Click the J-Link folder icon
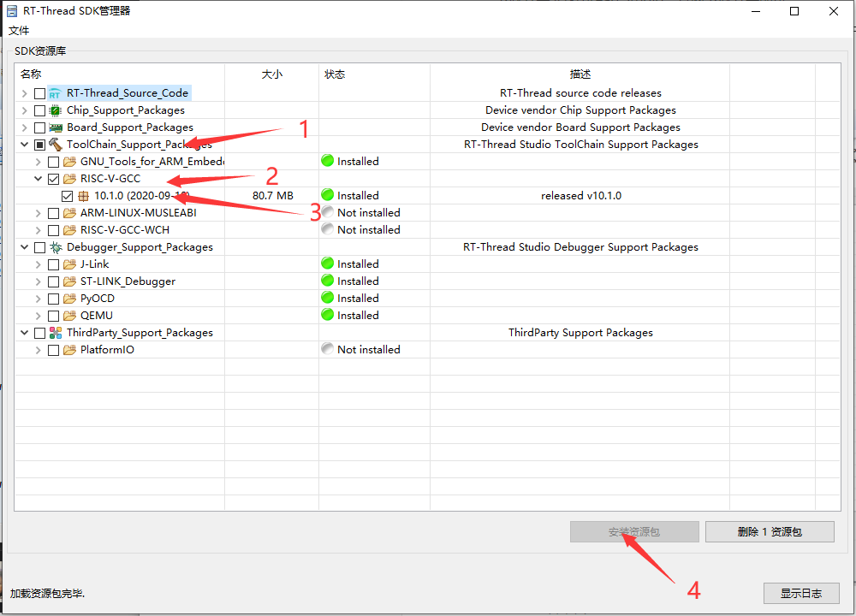Image resolution: width=856 pixels, height=616 pixels. 69,264
